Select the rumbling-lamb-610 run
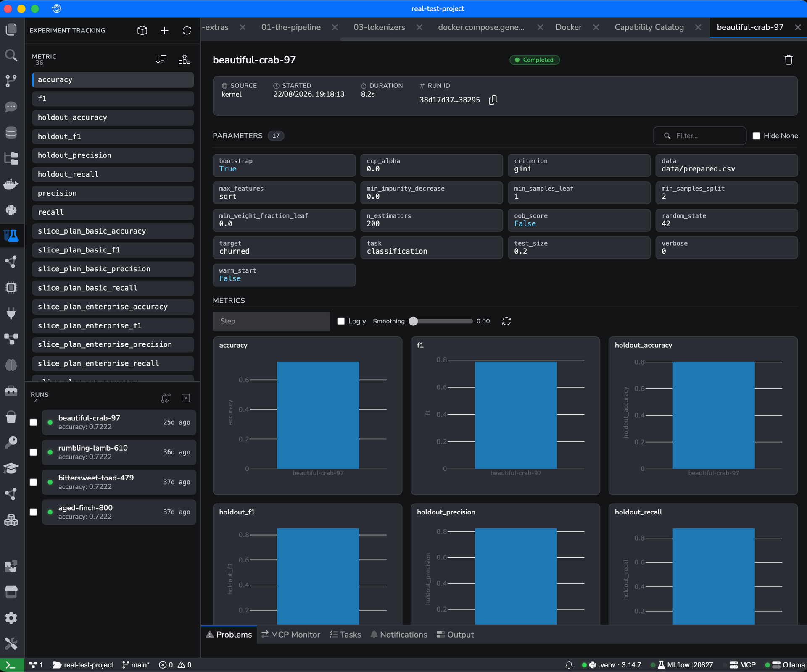Screen dimensions: 807x672 119,452
